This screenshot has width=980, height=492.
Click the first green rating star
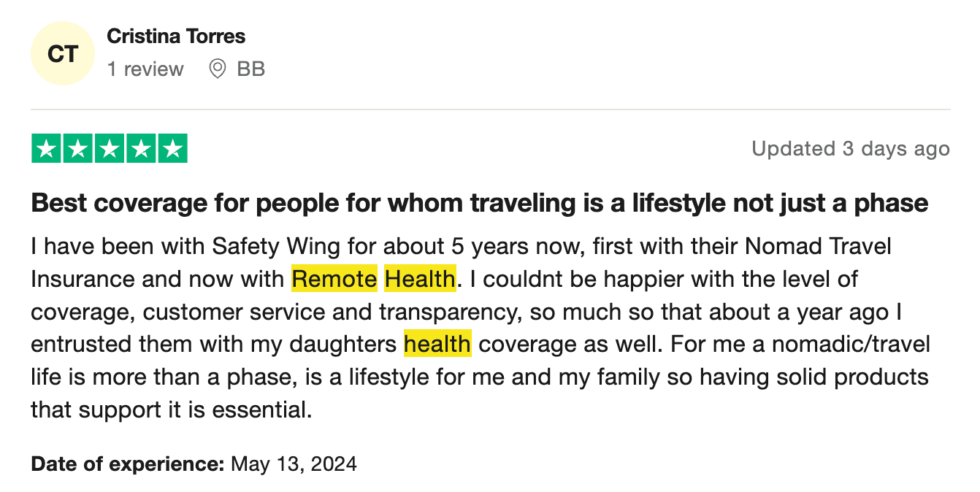coord(47,149)
